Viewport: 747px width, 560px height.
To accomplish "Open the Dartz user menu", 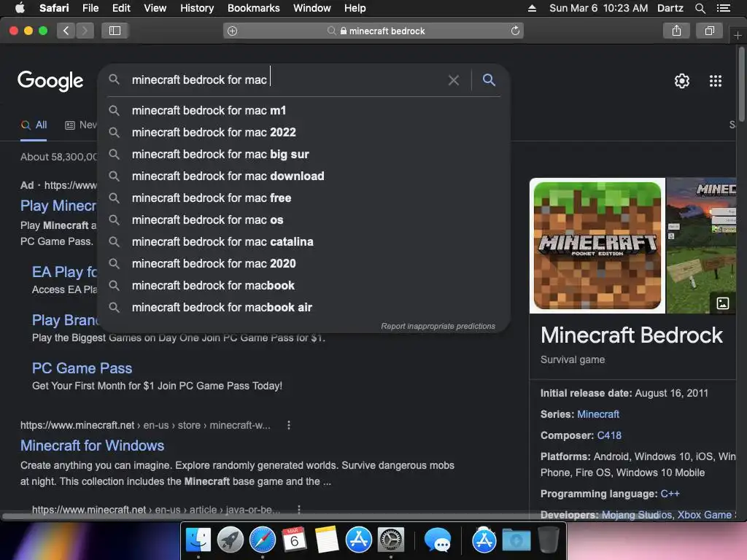I will (x=670, y=8).
